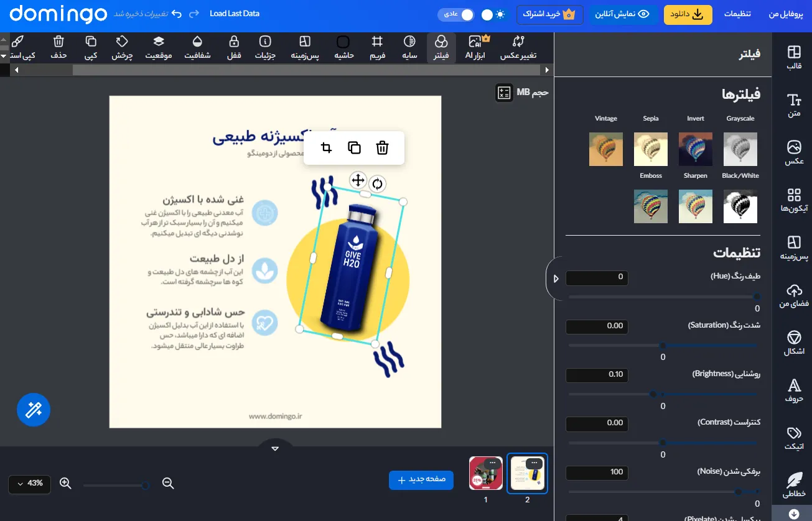
Task: Click the duplicate icon in floating toolbar
Action: pyautogui.click(x=354, y=147)
